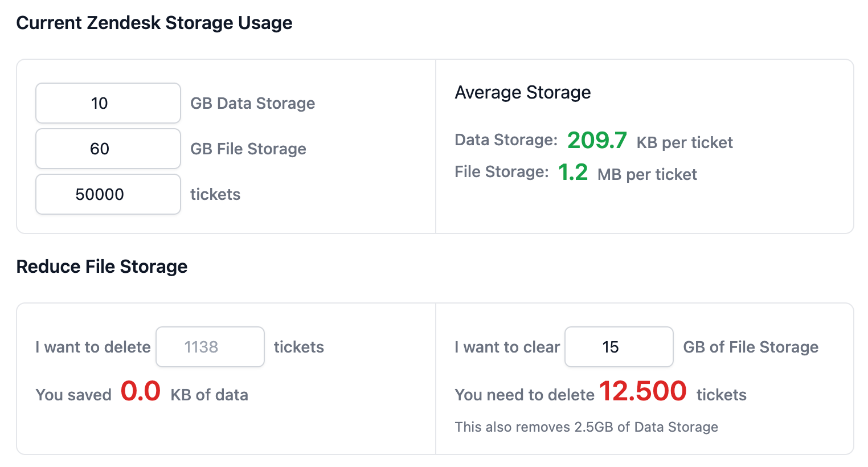Image resolution: width=868 pixels, height=467 pixels.
Task: Click the GB File Storage label
Action: pyautogui.click(x=248, y=149)
